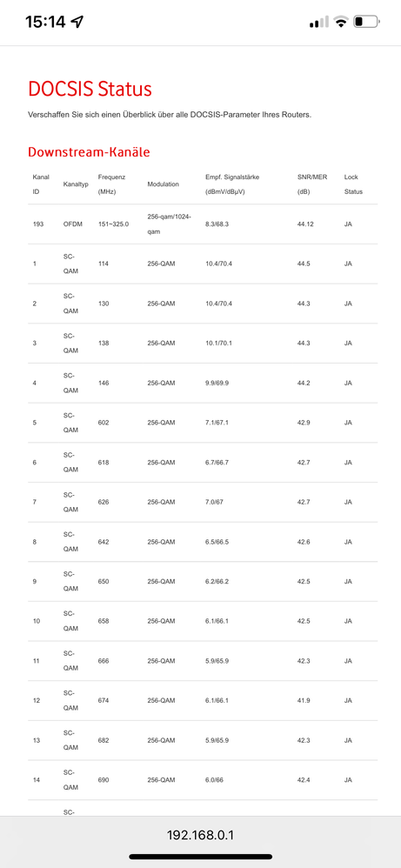Click the 41.9 SNR value of channel 12
This screenshot has width=401, height=868.
click(304, 700)
